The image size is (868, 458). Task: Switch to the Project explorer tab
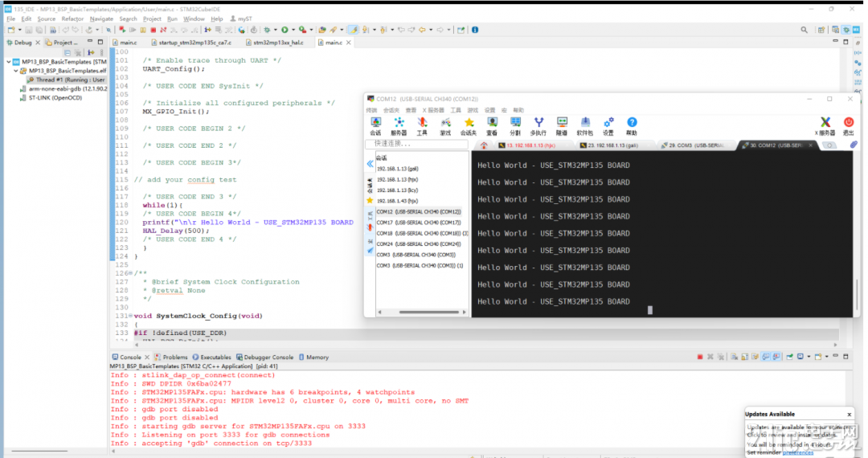[x=63, y=43]
